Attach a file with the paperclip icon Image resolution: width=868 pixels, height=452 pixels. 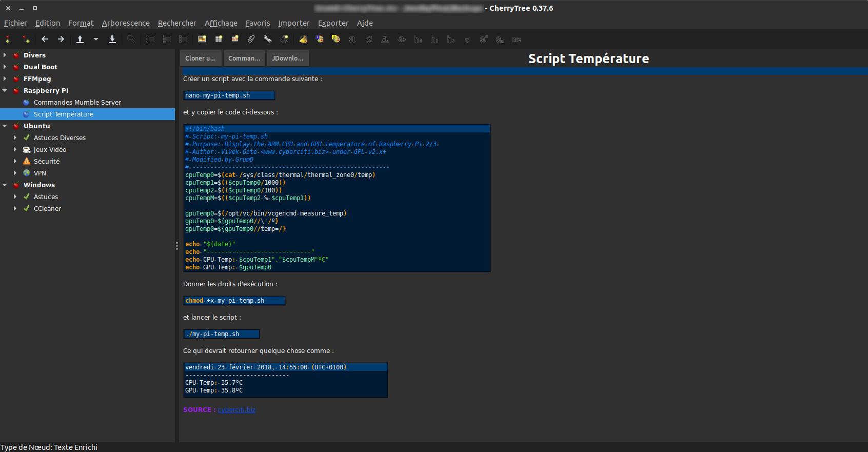tap(251, 40)
